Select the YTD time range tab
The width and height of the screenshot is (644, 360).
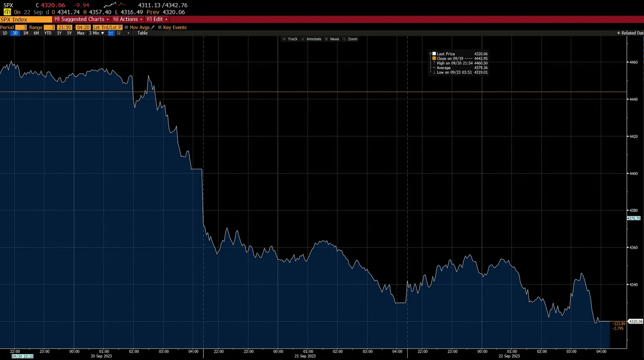coord(48,33)
